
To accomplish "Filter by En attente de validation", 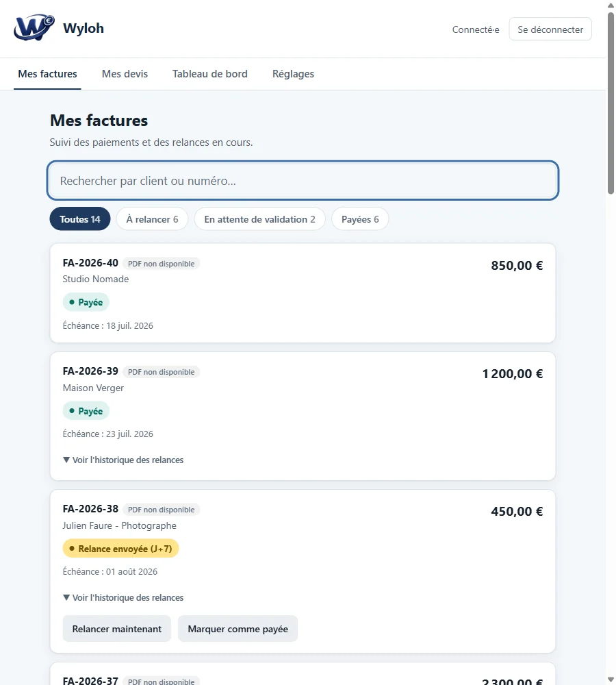I will pos(260,219).
